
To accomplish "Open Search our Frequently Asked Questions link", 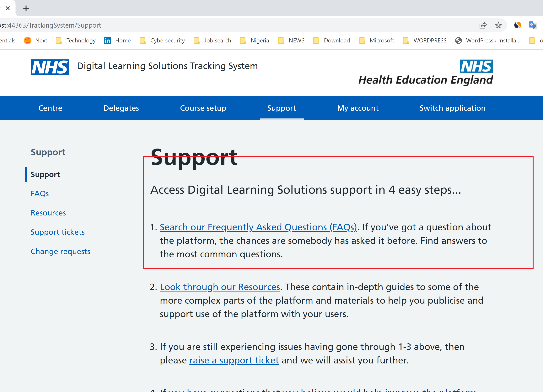I will click(x=258, y=227).
